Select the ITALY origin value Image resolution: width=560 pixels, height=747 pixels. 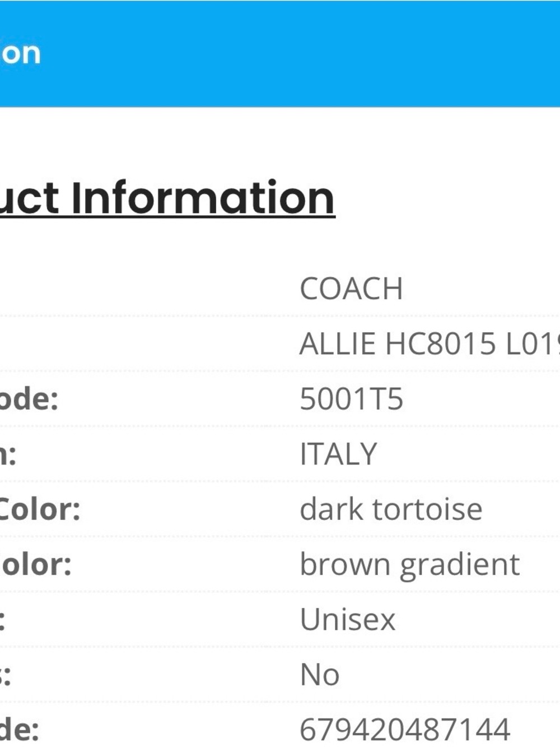click(x=338, y=454)
